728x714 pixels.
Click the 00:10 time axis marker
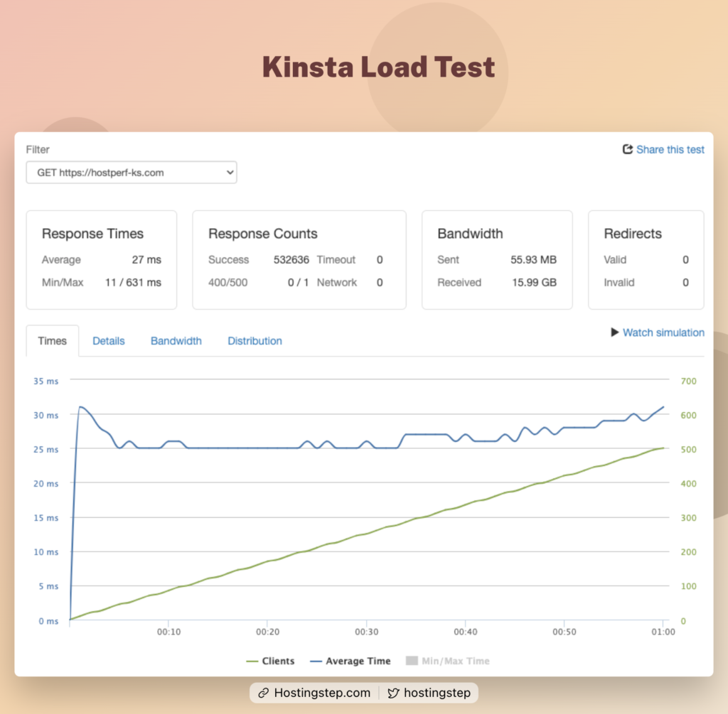click(x=168, y=632)
